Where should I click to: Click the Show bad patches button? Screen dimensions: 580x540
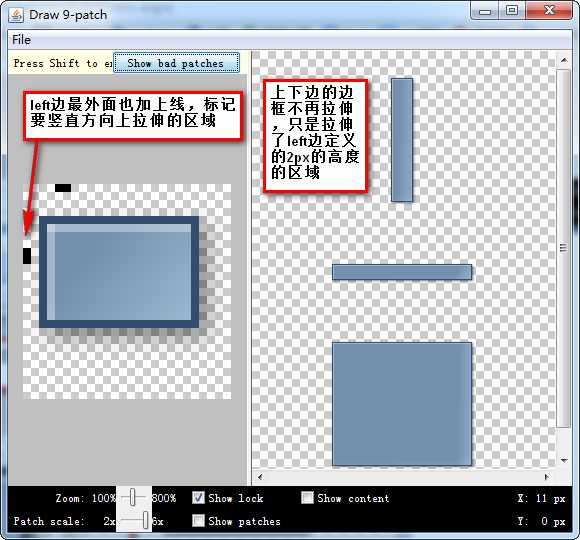pyautogui.click(x=176, y=63)
